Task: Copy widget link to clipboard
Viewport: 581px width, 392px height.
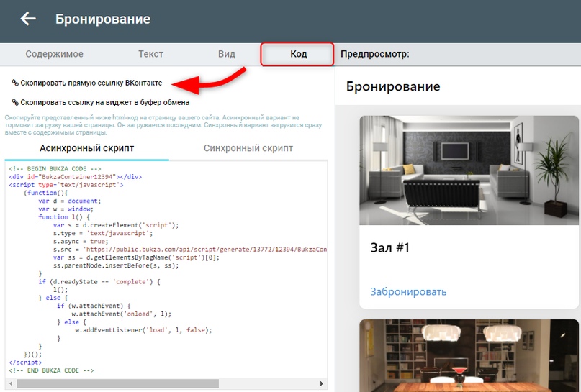Action: click(105, 102)
